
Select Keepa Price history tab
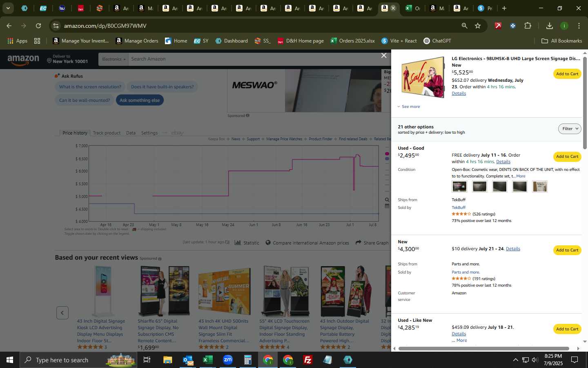[75, 133]
